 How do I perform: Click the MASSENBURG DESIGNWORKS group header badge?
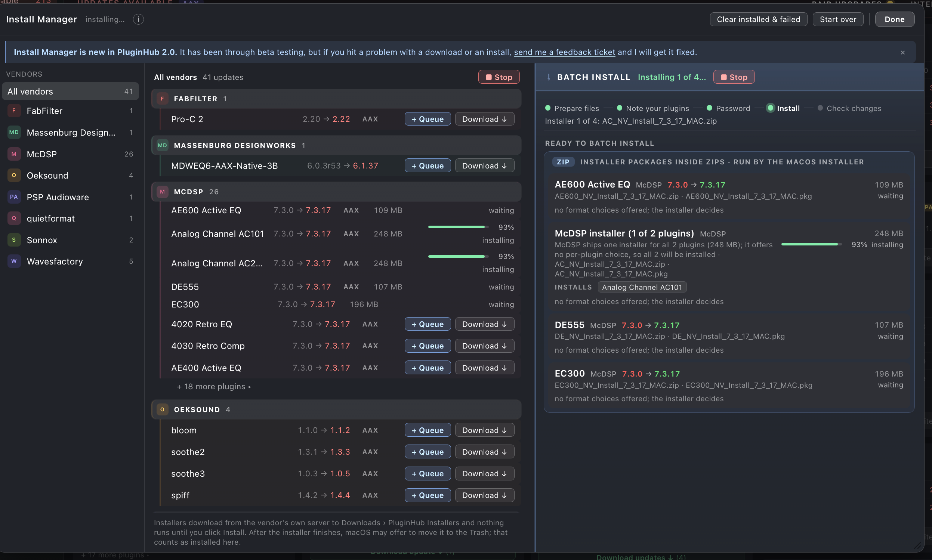pos(162,145)
